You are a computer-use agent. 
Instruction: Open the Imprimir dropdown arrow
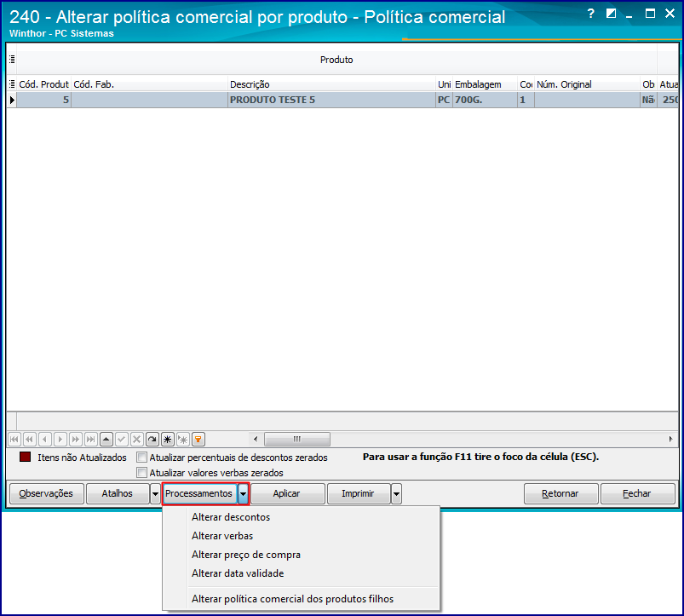click(x=396, y=494)
